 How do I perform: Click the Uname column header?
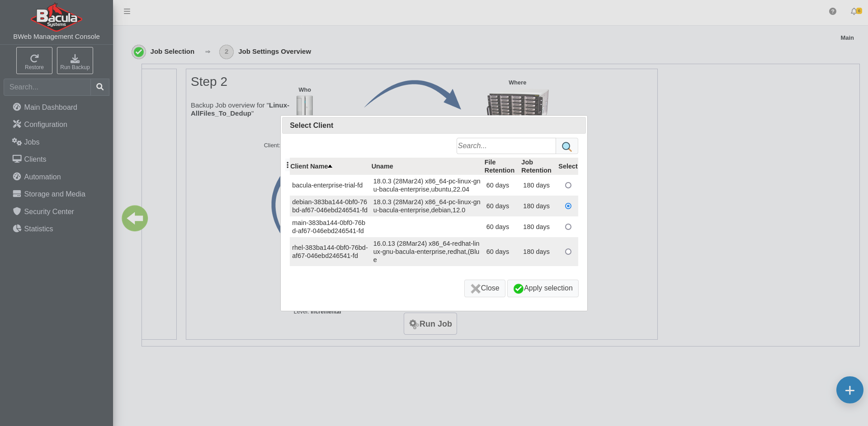[x=382, y=166]
